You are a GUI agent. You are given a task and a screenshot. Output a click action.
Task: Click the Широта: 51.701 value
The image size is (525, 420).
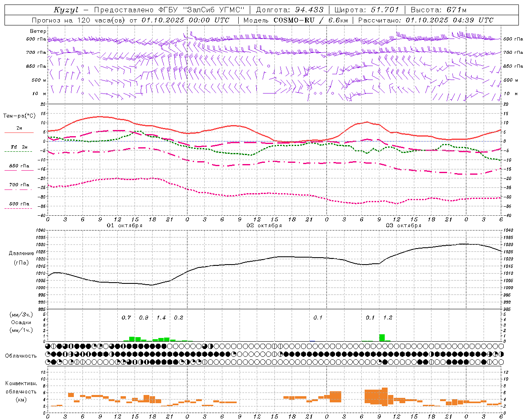[367, 10]
